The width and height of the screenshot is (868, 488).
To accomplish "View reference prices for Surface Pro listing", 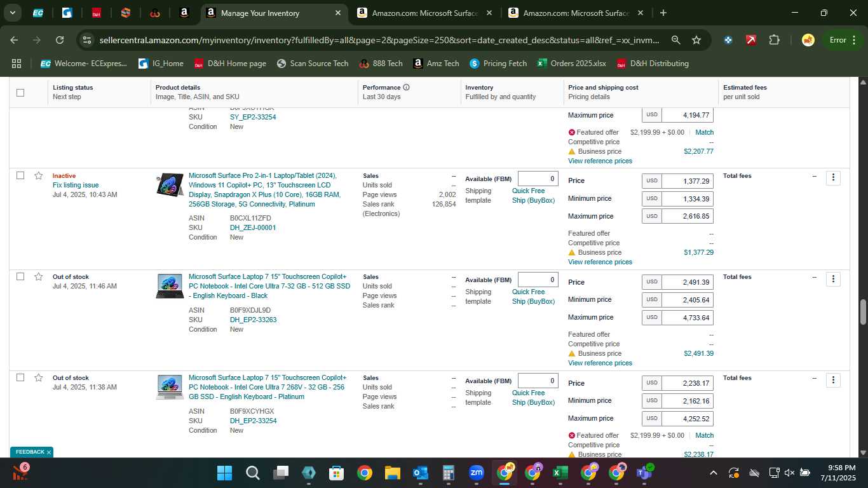I will (600, 262).
